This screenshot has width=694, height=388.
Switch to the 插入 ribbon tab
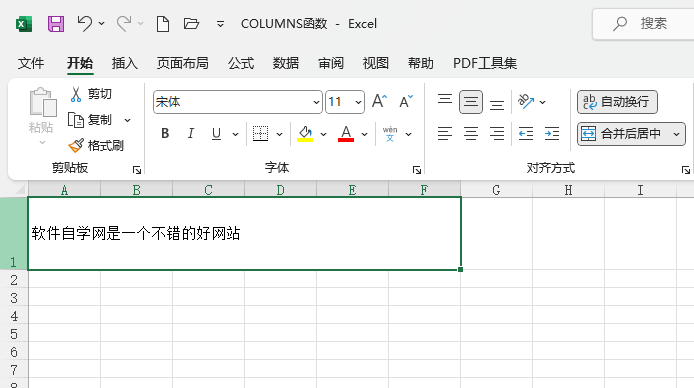click(x=124, y=63)
